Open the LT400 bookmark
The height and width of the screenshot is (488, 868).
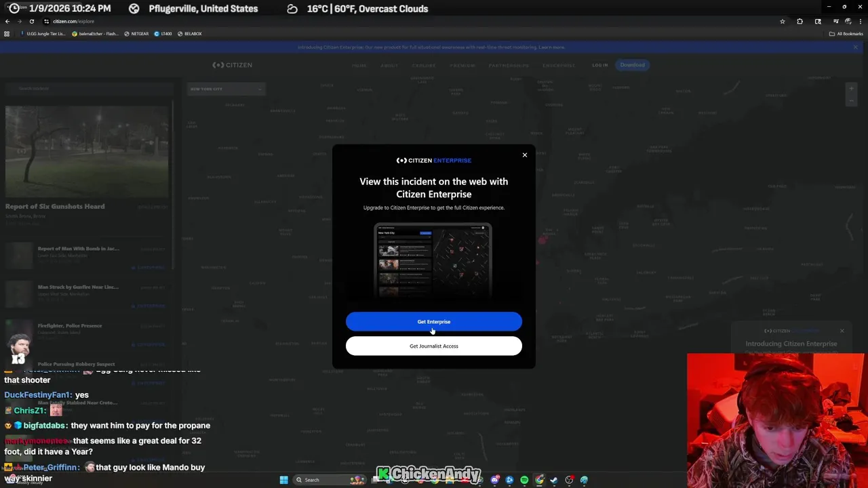pyautogui.click(x=163, y=33)
